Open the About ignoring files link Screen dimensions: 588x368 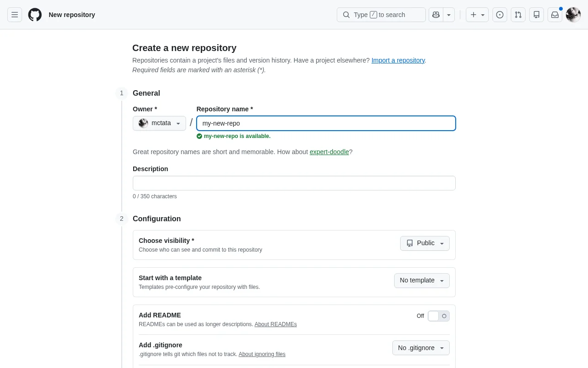coord(262,354)
